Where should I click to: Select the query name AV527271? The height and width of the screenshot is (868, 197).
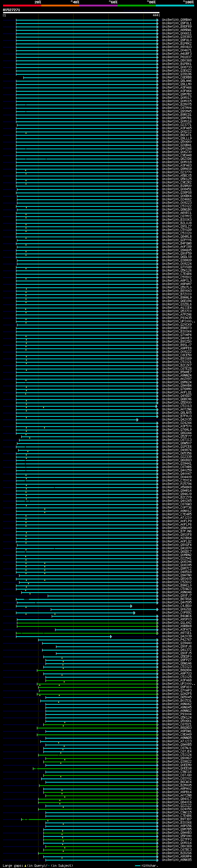point(11,10)
